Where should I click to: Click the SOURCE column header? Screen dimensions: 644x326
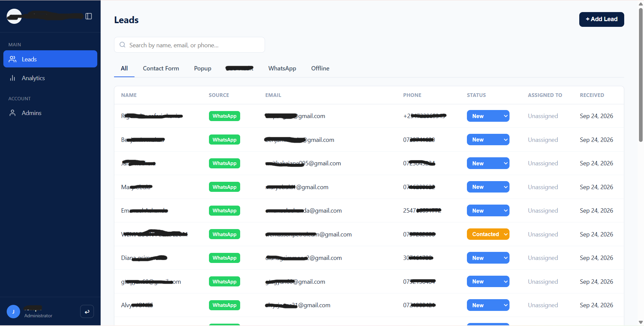click(x=219, y=95)
